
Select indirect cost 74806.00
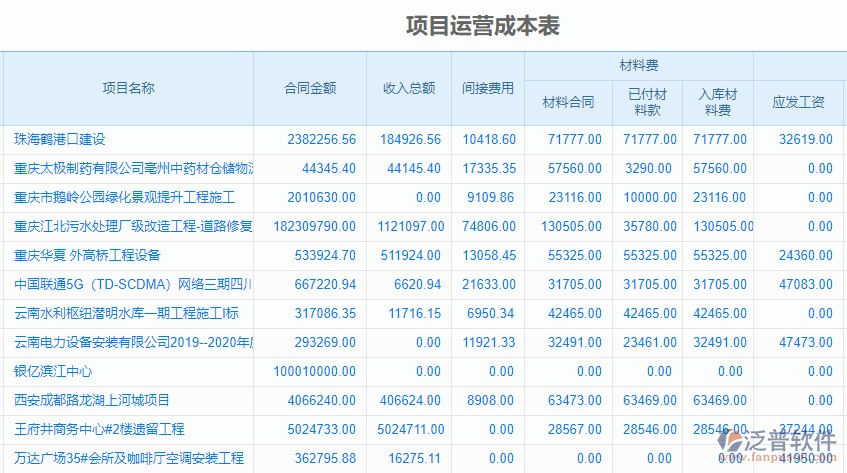[x=489, y=227]
